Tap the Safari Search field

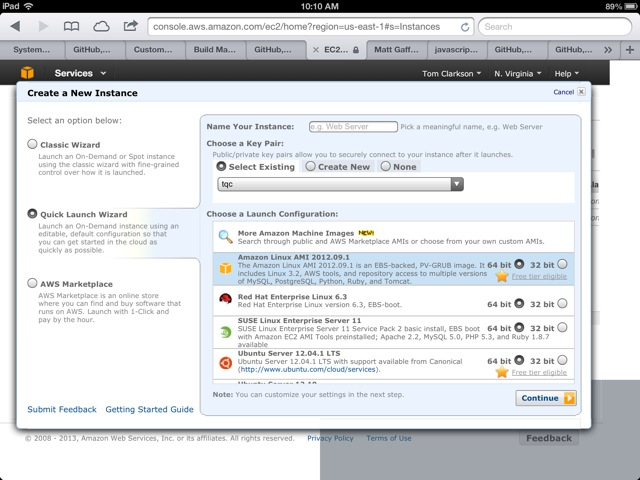(x=555, y=27)
